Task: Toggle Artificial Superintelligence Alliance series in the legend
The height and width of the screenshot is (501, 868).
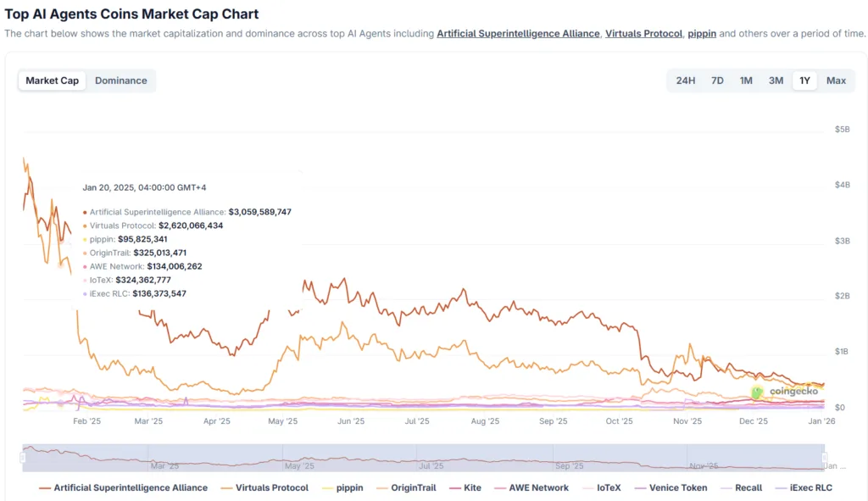Action: (124, 487)
